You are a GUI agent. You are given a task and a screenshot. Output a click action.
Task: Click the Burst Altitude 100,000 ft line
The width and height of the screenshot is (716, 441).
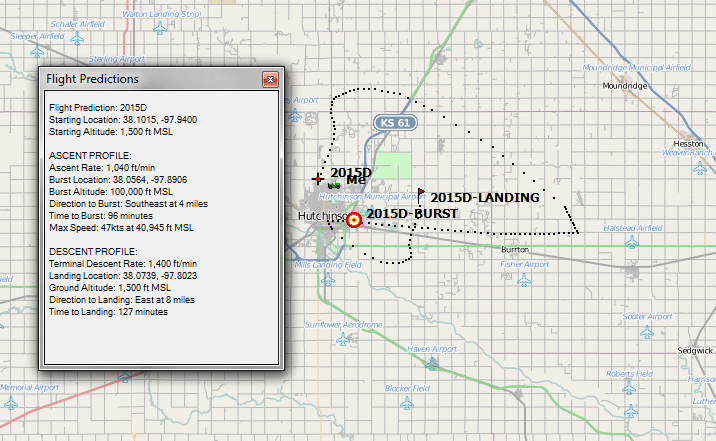pos(111,192)
